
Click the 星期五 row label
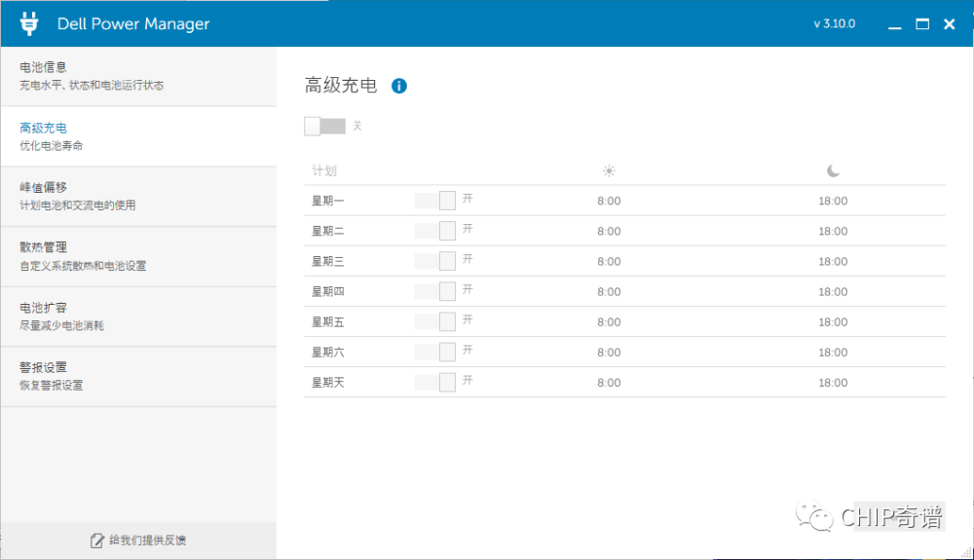tap(328, 322)
